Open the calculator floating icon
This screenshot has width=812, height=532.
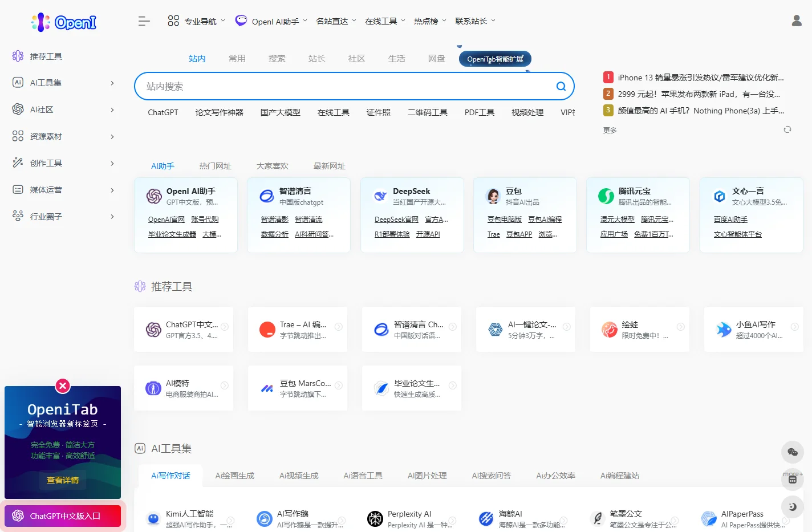click(792, 480)
